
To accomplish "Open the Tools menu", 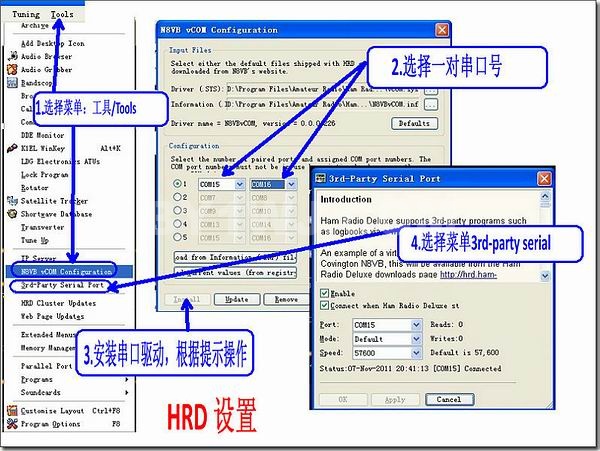I will (62, 14).
